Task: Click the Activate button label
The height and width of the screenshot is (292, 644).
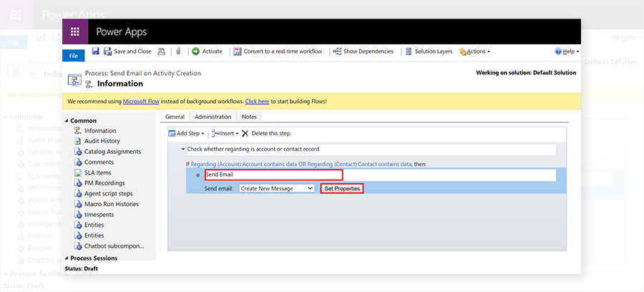Action: pos(212,52)
